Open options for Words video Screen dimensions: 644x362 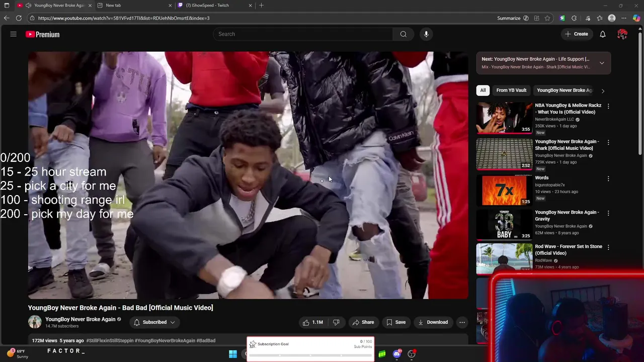pyautogui.click(x=608, y=178)
